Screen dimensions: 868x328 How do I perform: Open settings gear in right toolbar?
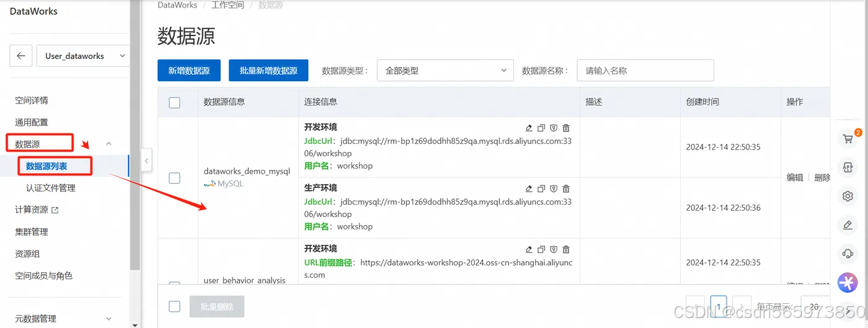[848, 197]
